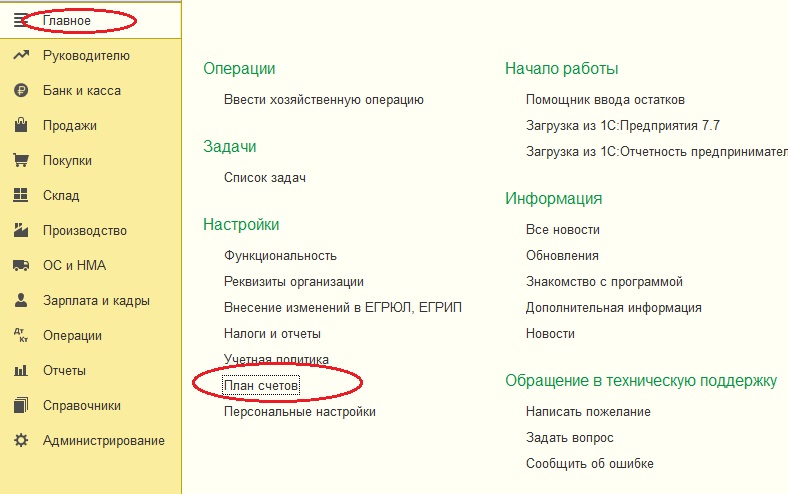Click Внесение изменений в ЕГРЮЛ, ЕГРИП

(343, 308)
